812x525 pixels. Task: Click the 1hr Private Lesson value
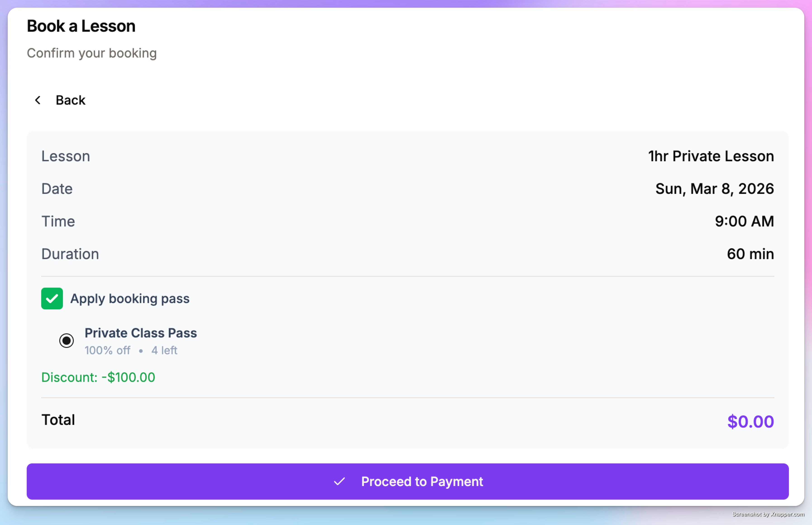(711, 156)
